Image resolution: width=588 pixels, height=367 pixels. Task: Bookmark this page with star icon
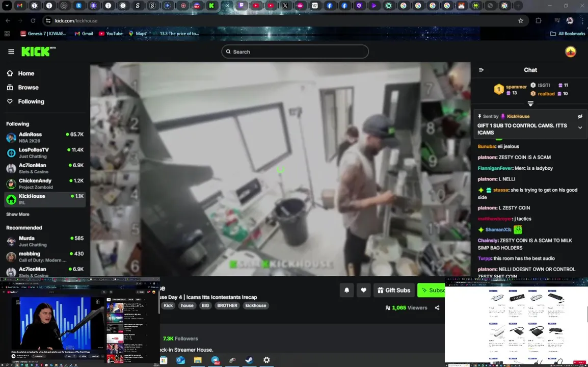[x=521, y=20]
